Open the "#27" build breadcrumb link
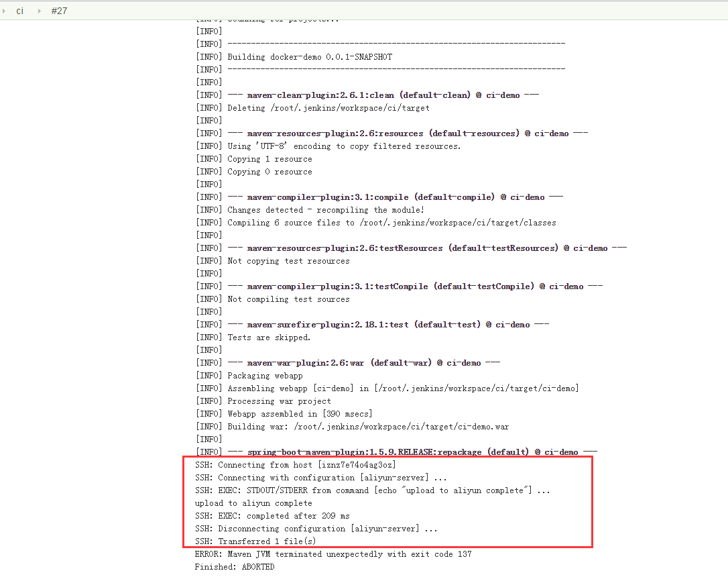Image resolution: width=728 pixels, height=577 pixels. [x=59, y=11]
